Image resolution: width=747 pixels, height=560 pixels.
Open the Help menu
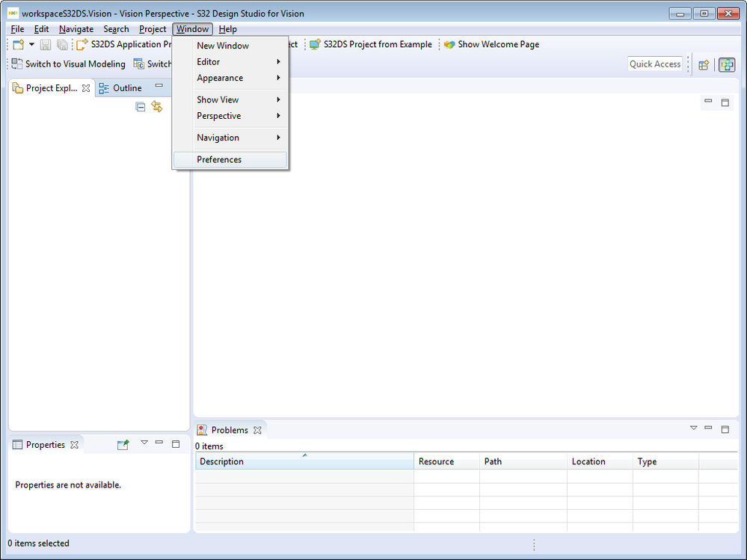point(228,29)
